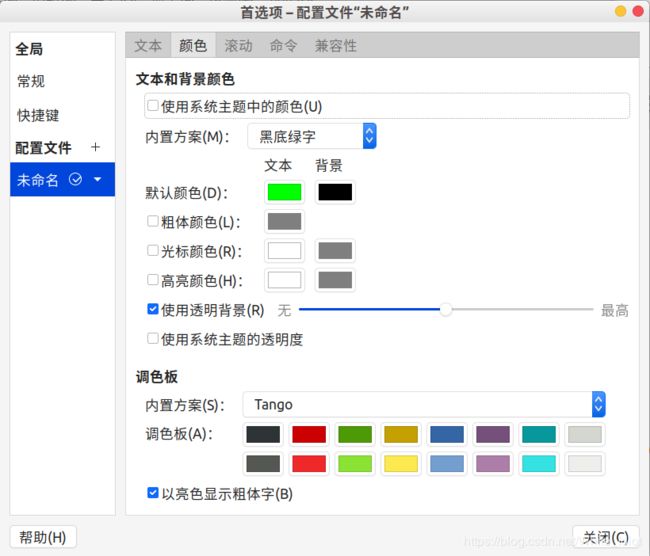This screenshot has height=556, width=650.
Task: Open the 未命名 profile dropdown arrow
Action: coord(98,179)
